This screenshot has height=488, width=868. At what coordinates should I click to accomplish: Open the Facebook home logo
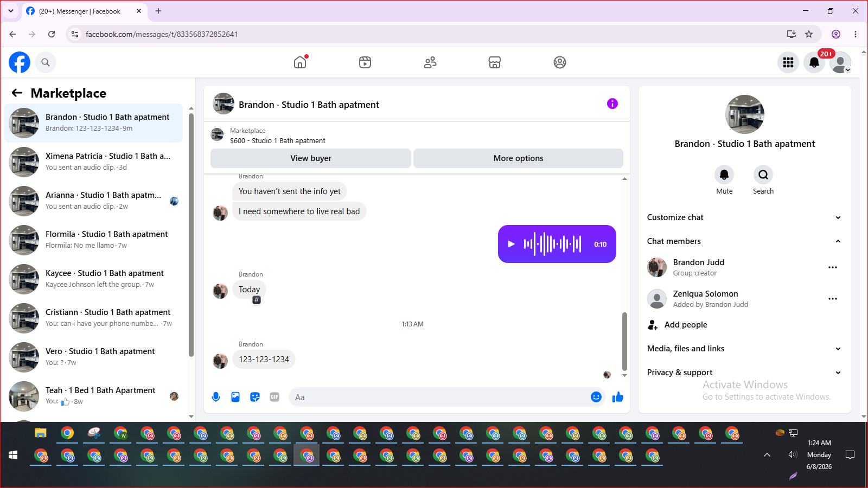coord(20,62)
